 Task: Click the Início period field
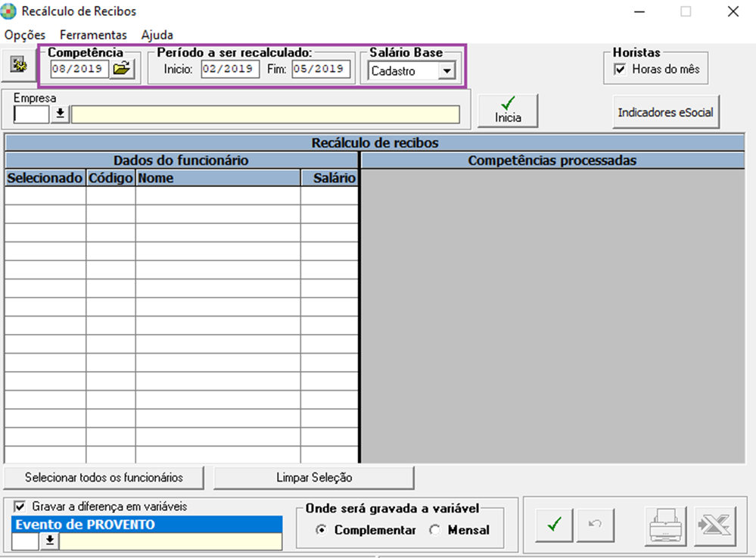point(230,69)
